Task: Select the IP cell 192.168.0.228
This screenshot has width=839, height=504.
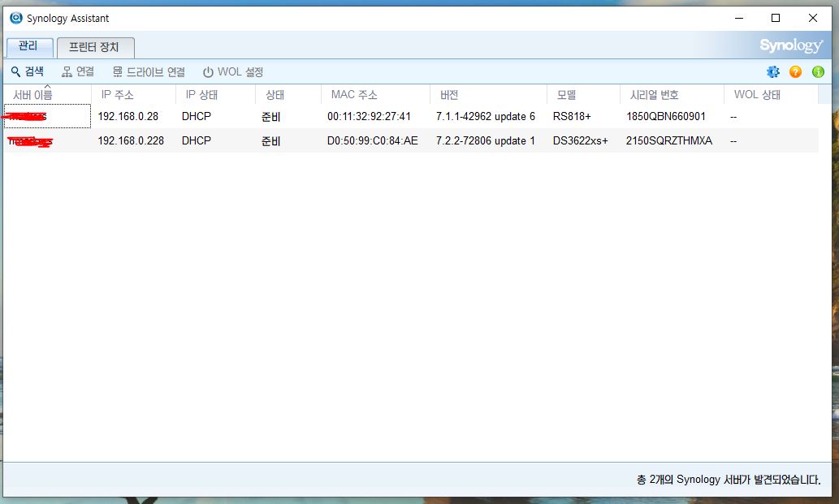Action: 131,140
